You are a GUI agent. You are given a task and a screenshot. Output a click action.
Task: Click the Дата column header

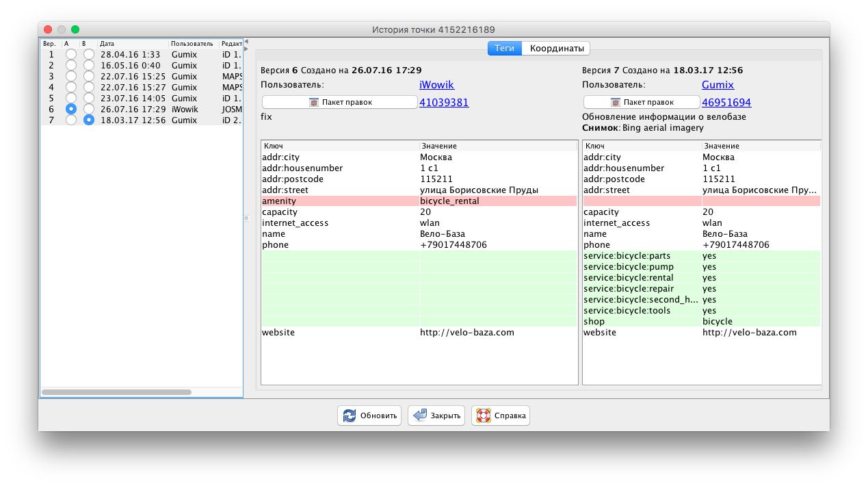pos(133,44)
